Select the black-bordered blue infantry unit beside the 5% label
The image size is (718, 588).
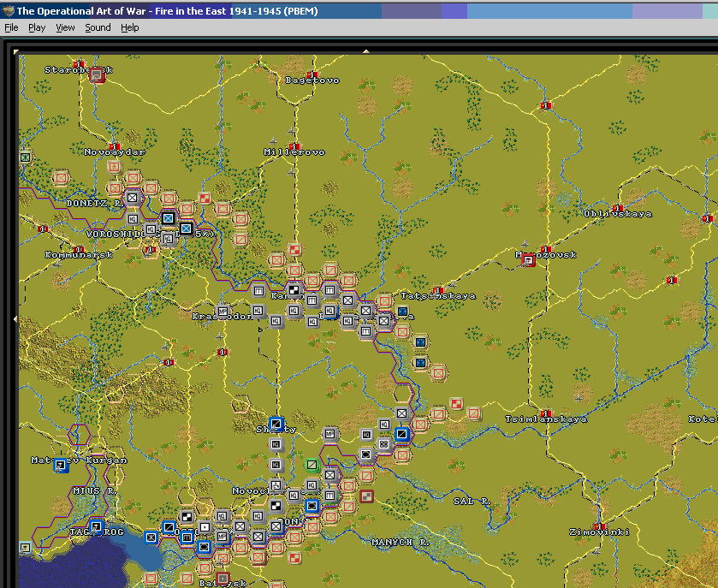(186, 228)
